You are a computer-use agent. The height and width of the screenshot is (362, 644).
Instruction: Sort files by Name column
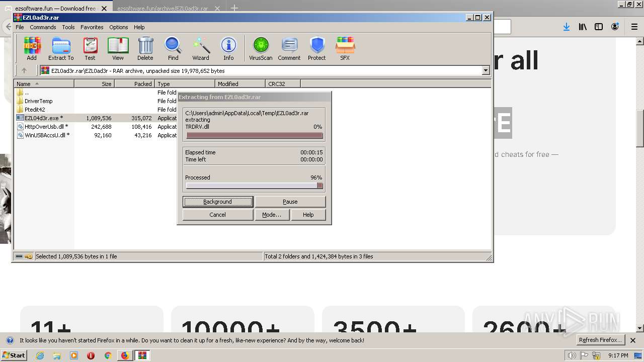pyautogui.click(x=44, y=84)
